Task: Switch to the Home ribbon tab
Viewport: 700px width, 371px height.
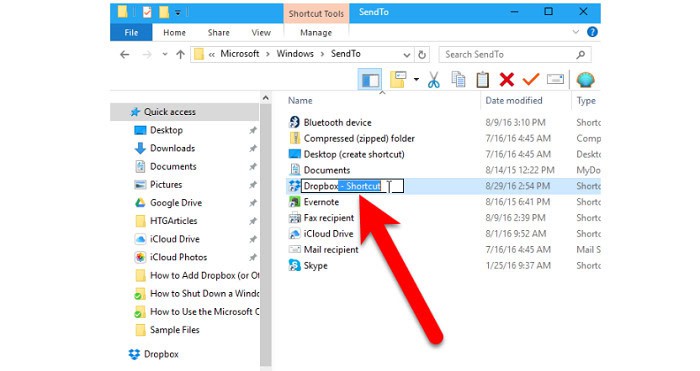Action: point(174,33)
